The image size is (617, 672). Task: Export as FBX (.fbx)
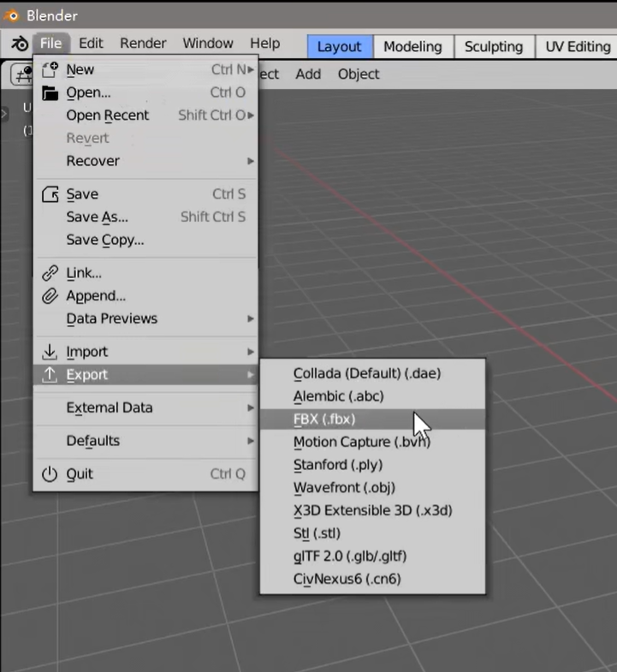point(373,419)
